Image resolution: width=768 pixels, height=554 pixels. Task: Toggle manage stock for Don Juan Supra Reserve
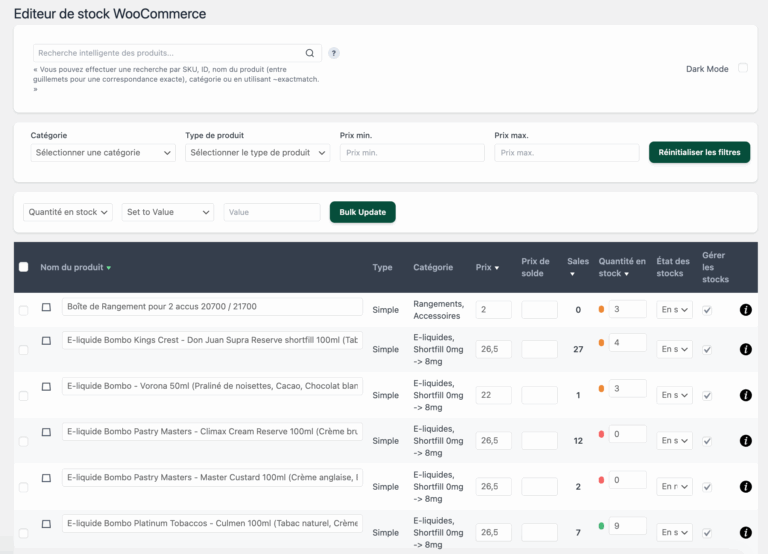(707, 350)
